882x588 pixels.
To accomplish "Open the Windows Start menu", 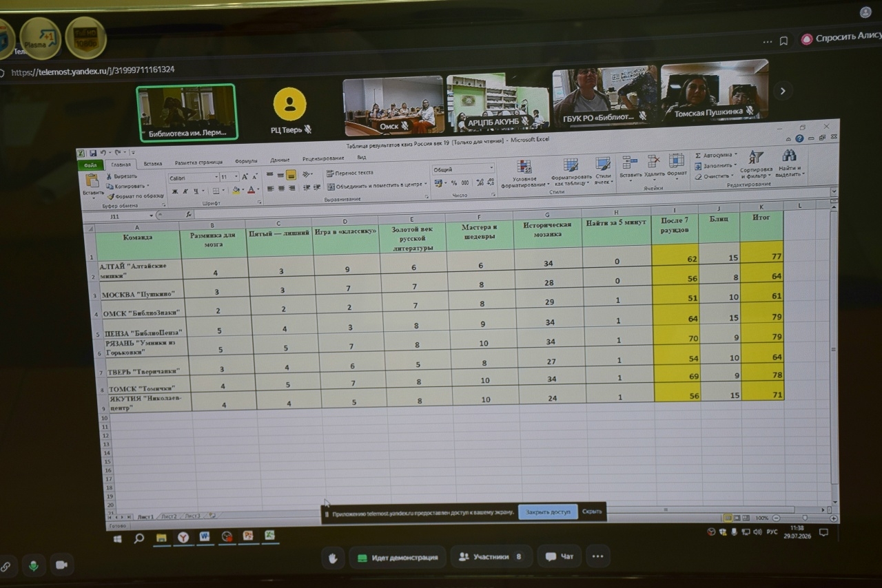I will [118, 538].
